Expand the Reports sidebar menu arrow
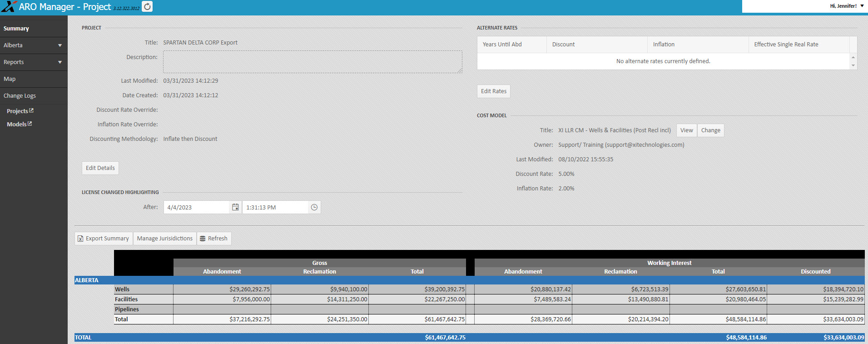The width and height of the screenshot is (868, 344). (x=60, y=62)
